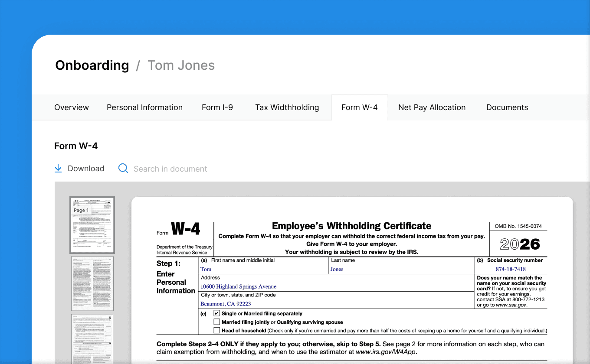
Task: Click the search magnifier icon
Action: click(123, 168)
